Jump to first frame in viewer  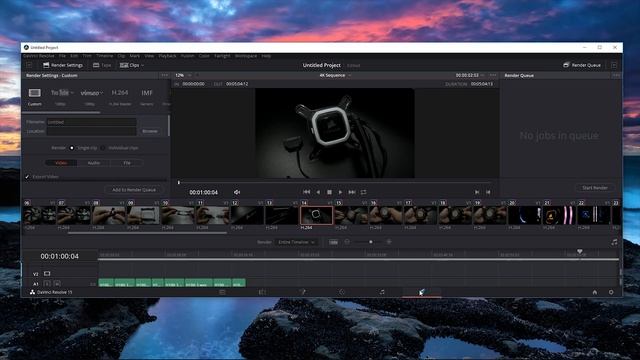(307, 192)
